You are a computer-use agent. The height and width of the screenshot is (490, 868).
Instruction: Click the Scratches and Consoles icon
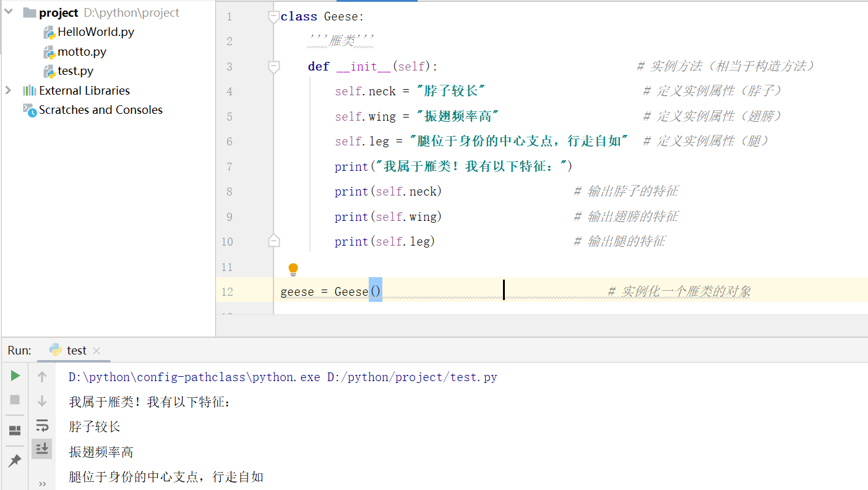click(x=30, y=110)
